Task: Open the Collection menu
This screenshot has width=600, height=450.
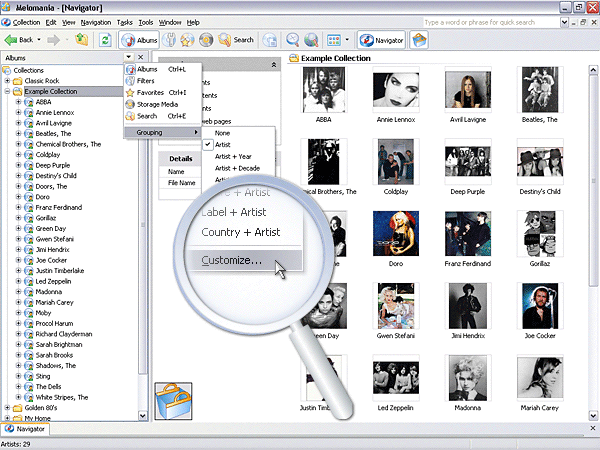Action: (x=26, y=23)
